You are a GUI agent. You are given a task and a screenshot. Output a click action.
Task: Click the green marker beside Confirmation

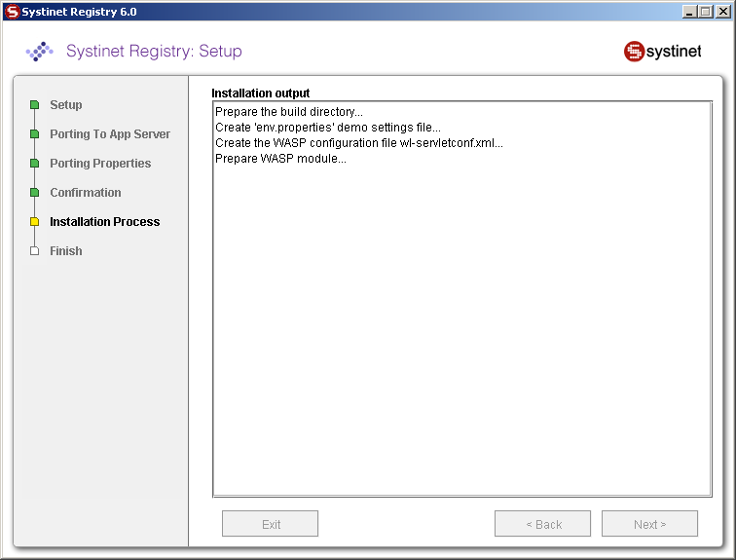click(x=34, y=193)
